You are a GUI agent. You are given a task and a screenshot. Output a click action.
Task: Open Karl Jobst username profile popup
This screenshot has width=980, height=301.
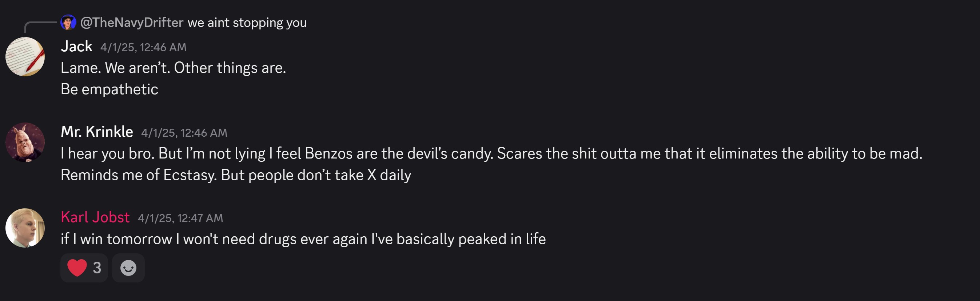point(95,217)
